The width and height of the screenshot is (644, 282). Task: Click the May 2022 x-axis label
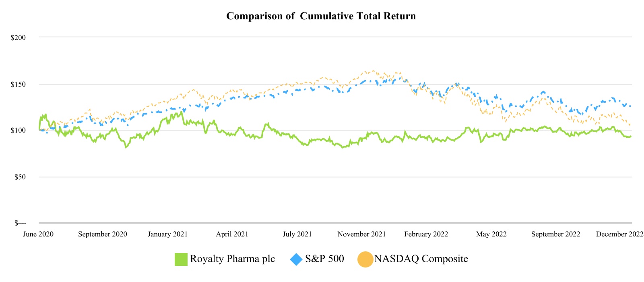[491, 234]
